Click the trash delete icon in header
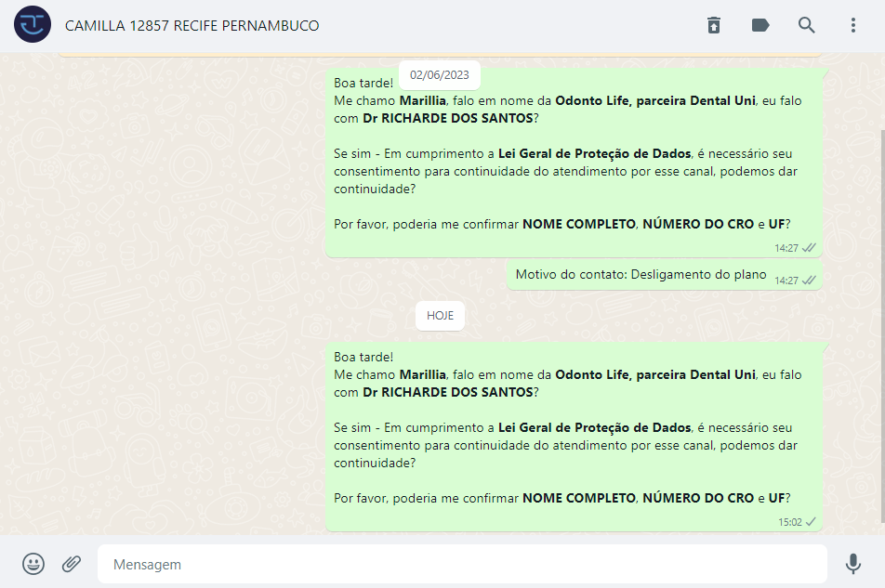This screenshot has width=885, height=588. coord(713,25)
